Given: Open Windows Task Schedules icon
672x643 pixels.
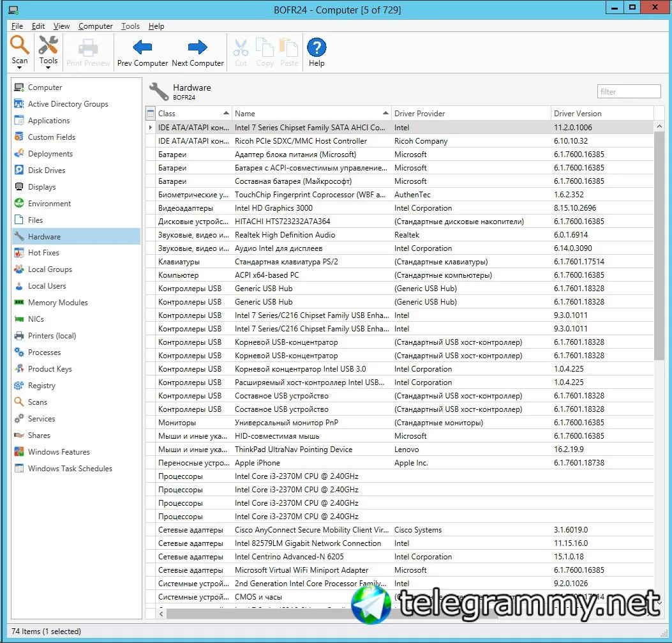Looking at the screenshot, I should pyautogui.click(x=19, y=469).
